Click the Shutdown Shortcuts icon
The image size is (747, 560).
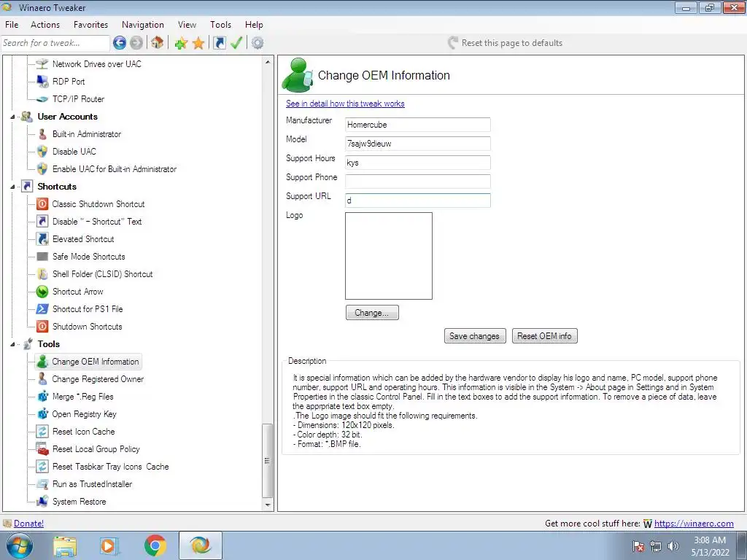(42, 327)
